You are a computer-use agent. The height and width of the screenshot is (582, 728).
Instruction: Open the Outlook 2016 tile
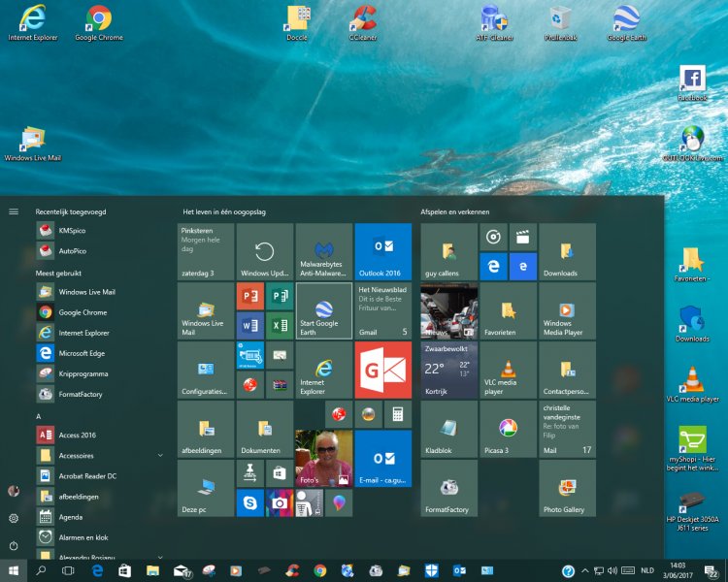pos(382,252)
